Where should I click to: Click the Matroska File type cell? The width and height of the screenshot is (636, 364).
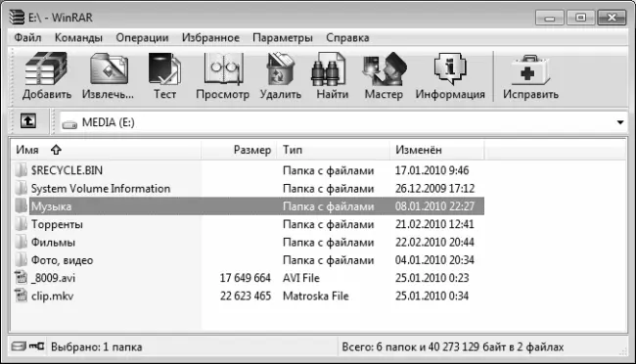[x=316, y=296]
